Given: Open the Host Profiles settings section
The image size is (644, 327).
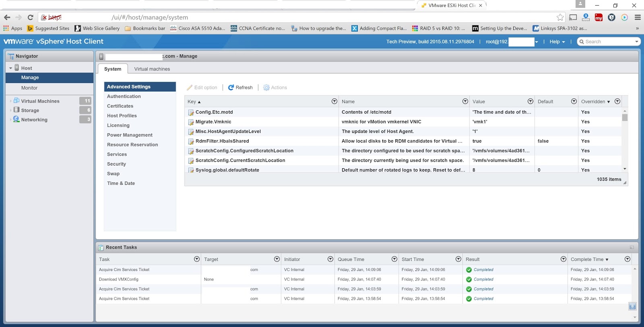Looking at the screenshot, I should point(140,116).
